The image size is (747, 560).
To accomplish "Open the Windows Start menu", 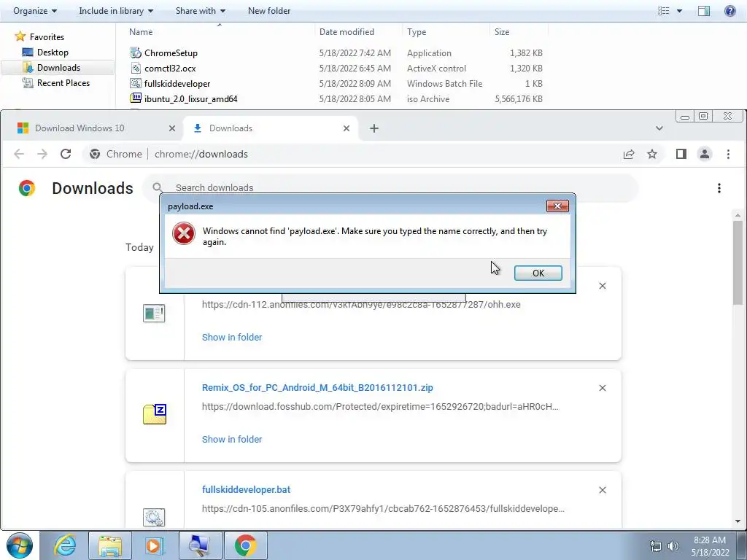I will pos(20,545).
